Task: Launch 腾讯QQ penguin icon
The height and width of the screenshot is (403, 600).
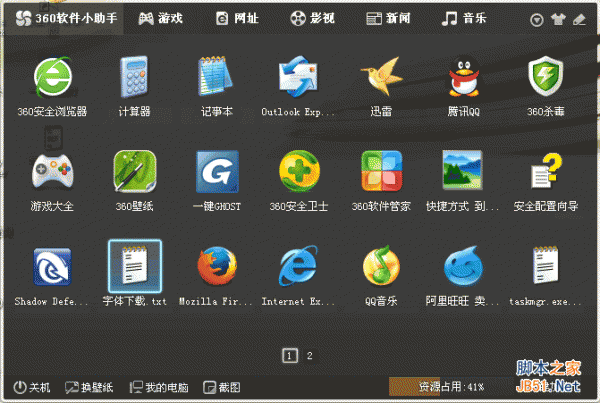Action: point(464,76)
